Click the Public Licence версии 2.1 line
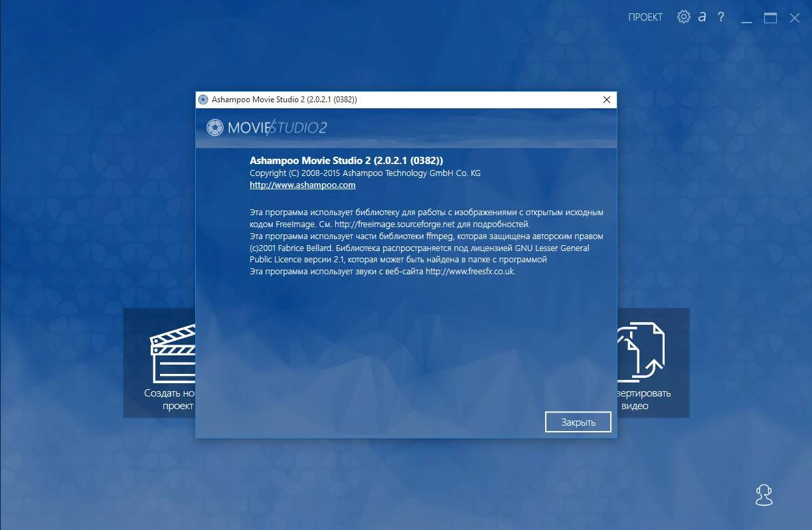This screenshot has width=812, height=530. tap(398, 260)
